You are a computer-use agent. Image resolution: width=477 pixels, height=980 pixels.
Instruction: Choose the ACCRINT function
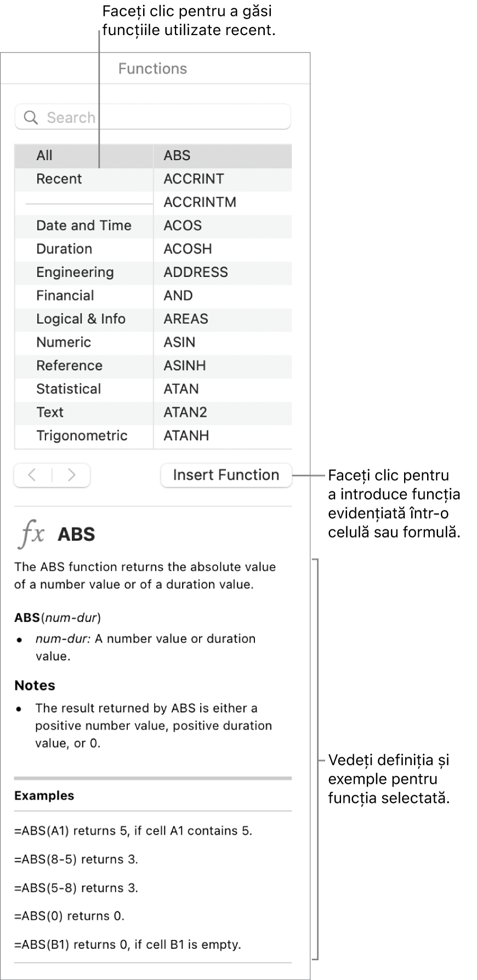(194, 179)
